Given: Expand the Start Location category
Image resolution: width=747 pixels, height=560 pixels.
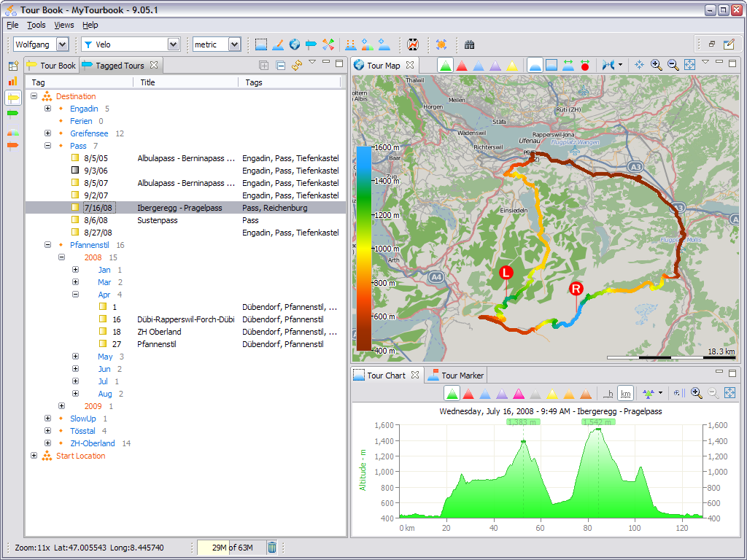Looking at the screenshot, I should pyautogui.click(x=34, y=456).
